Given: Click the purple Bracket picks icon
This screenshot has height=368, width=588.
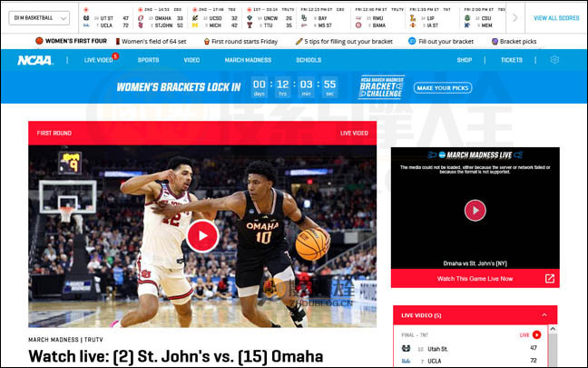Looking at the screenshot, I should (x=495, y=41).
